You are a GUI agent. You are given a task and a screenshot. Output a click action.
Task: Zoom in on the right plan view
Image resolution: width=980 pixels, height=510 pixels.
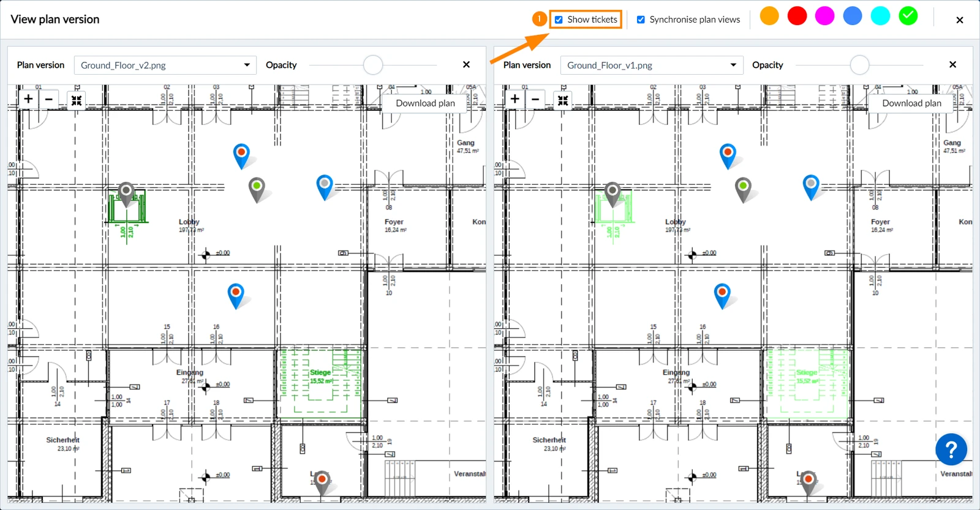coord(514,99)
